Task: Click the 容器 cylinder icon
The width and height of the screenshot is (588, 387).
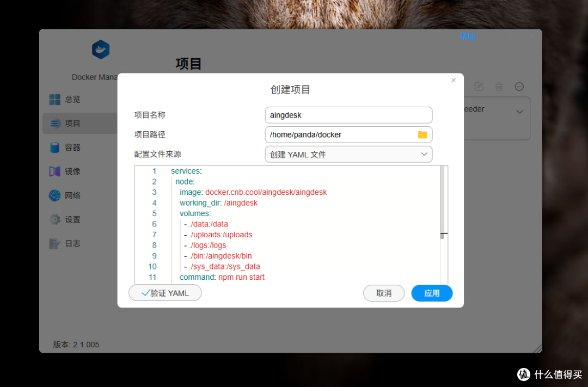Action: 55,148
